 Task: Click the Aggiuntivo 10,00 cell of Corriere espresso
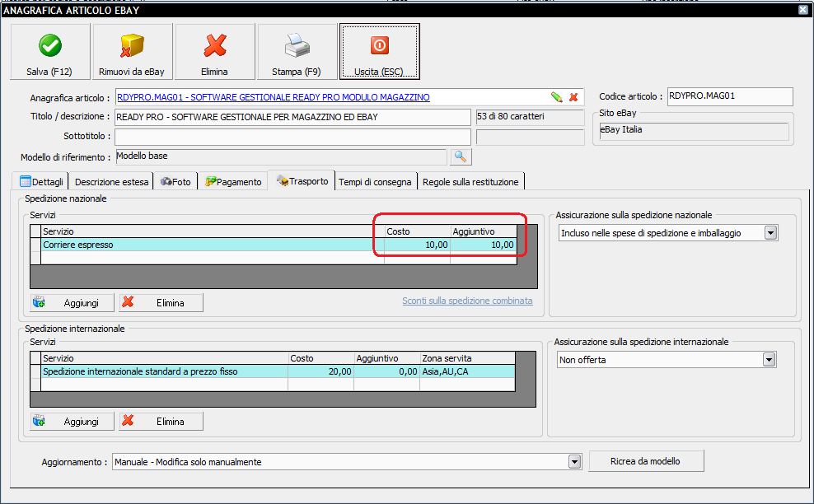484,245
